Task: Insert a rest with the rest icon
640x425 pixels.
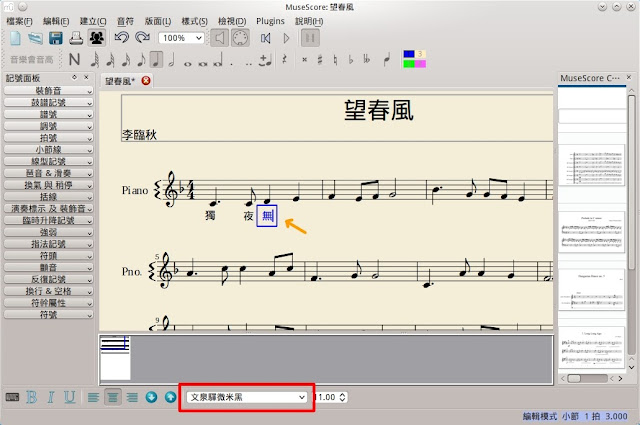Action: point(285,60)
